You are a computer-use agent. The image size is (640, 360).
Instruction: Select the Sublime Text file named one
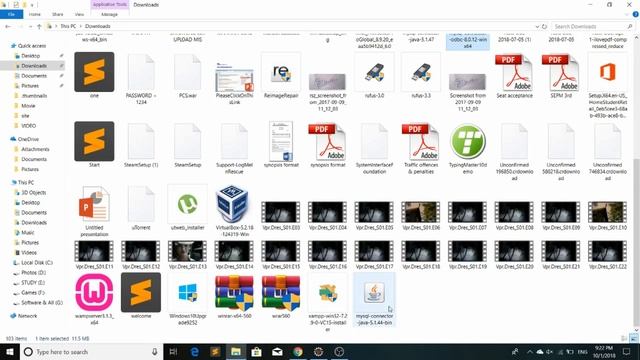click(x=94, y=72)
